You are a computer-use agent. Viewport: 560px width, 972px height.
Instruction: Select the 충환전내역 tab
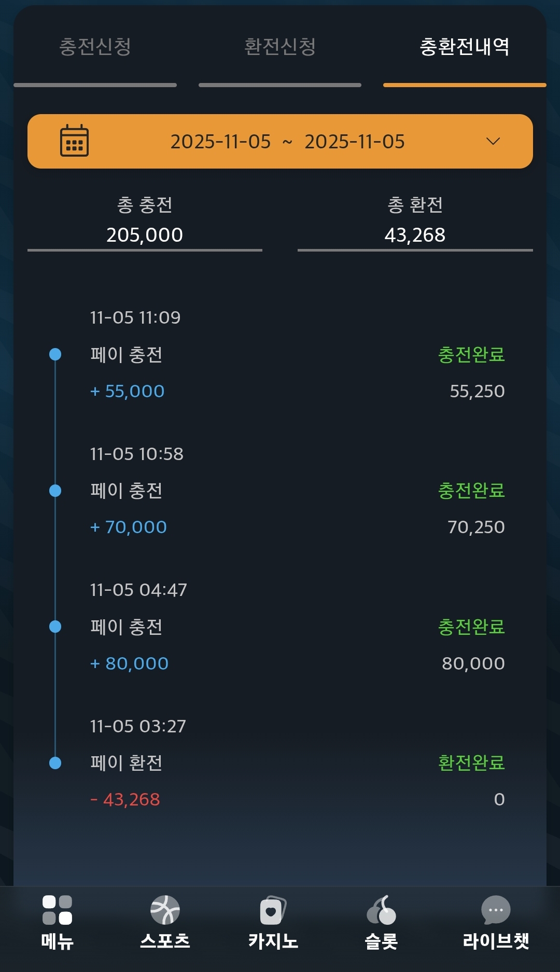click(x=465, y=47)
